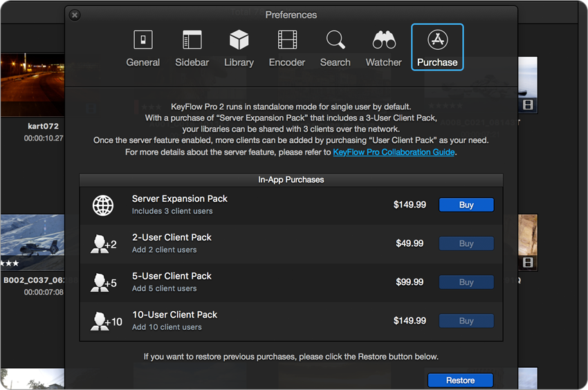Open the Search preferences pane
This screenshot has height=390, width=588.
click(336, 48)
